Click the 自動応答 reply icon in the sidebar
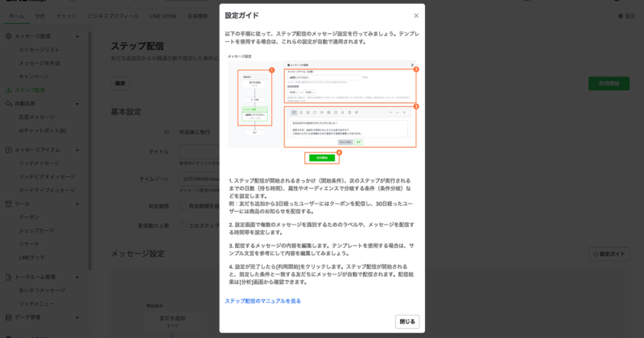 point(8,104)
